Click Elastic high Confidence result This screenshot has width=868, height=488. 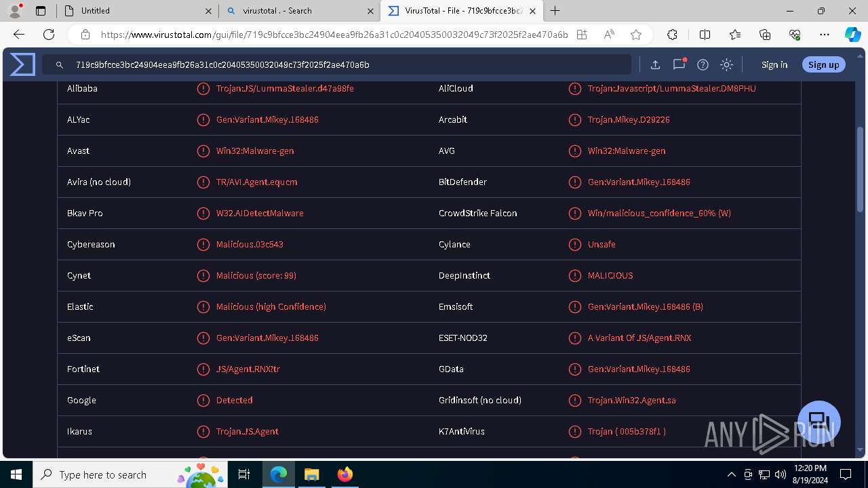tap(271, 306)
